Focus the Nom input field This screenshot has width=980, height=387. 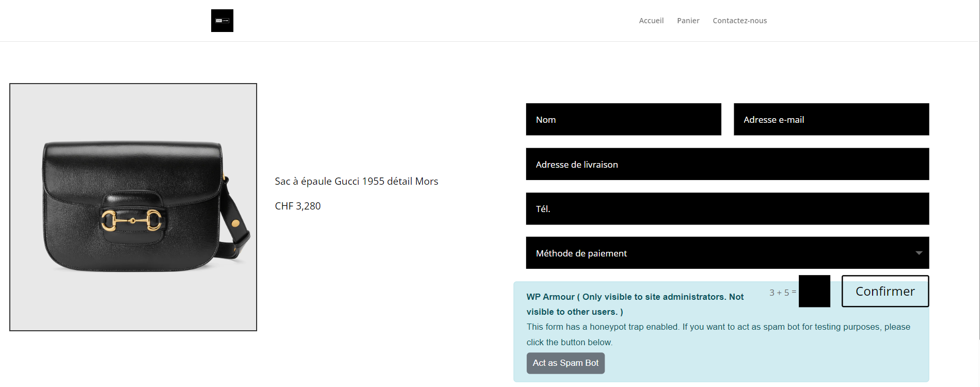(x=623, y=119)
